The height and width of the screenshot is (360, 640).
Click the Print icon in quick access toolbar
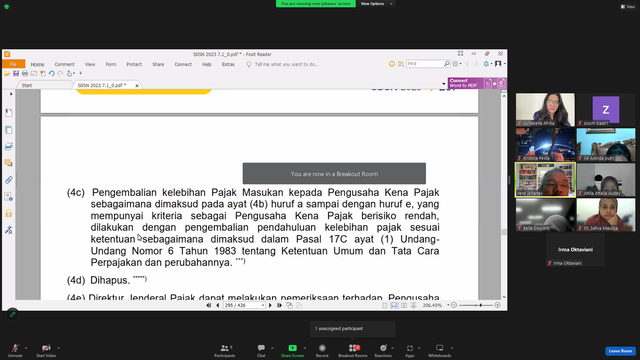pyautogui.click(x=25, y=73)
